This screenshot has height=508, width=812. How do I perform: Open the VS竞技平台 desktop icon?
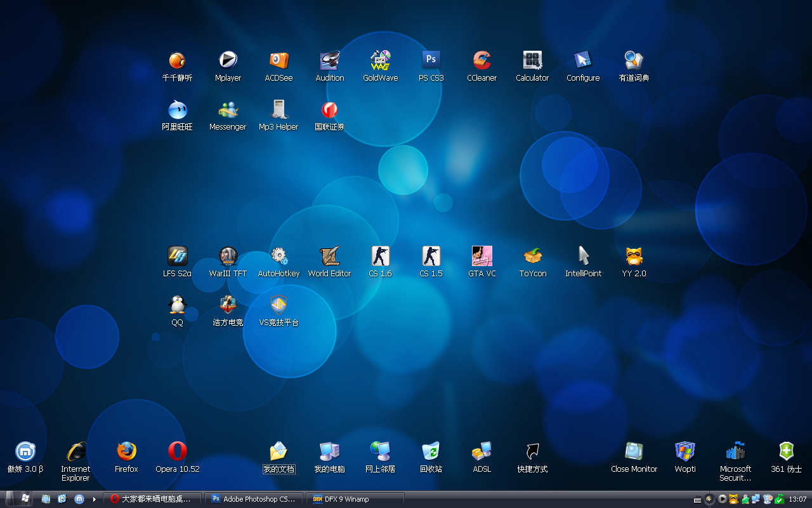point(278,311)
